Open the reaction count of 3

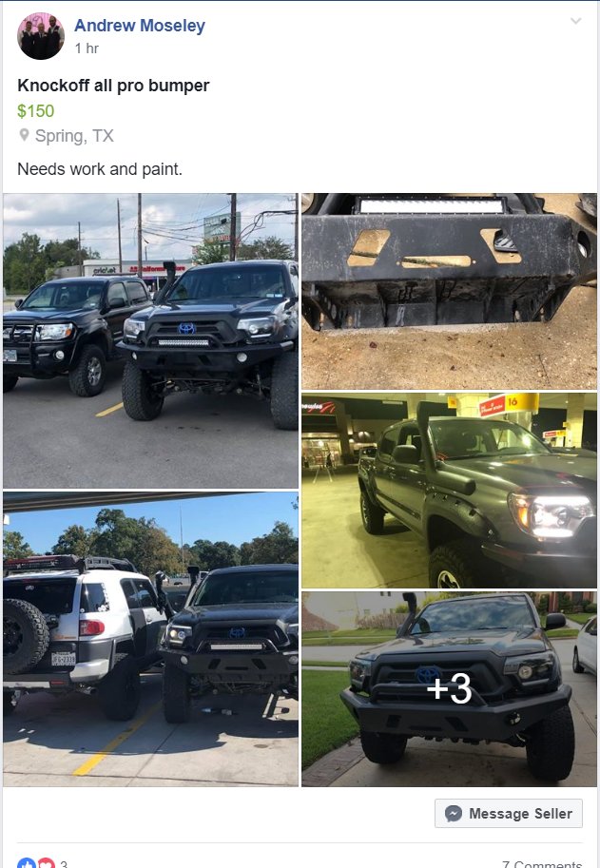(64, 863)
